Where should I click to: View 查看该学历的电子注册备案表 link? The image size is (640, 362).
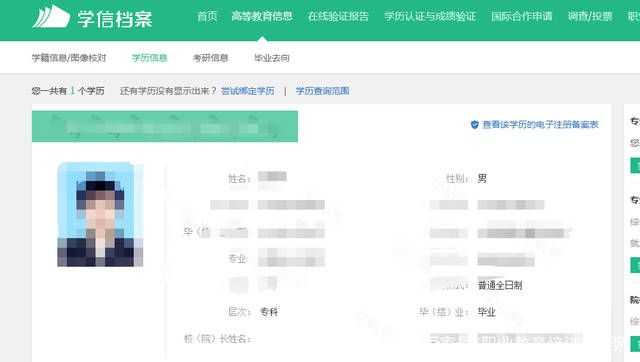pyautogui.click(x=540, y=124)
